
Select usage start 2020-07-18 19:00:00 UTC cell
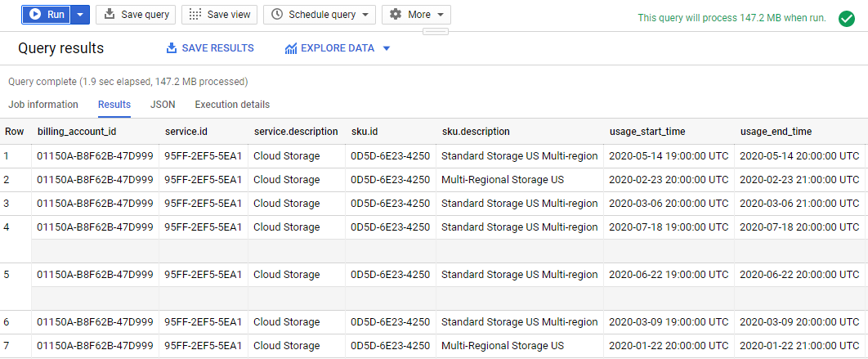coord(669,227)
